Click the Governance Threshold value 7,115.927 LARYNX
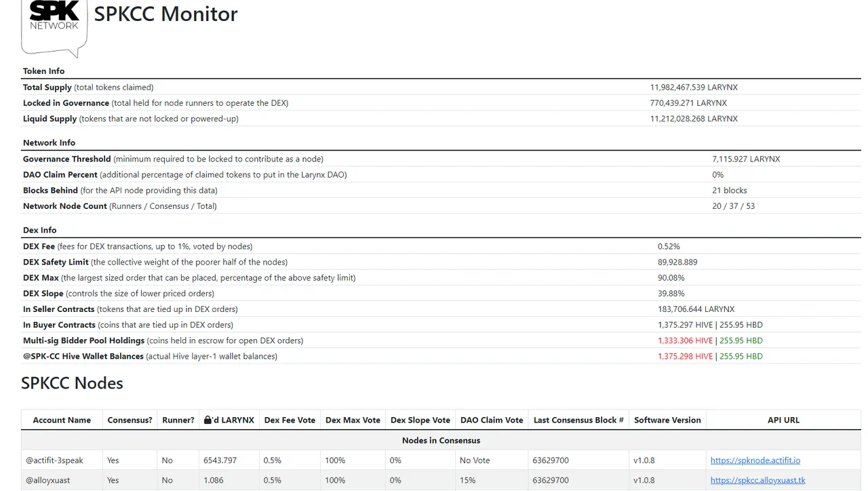The height and width of the screenshot is (491, 868). (x=746, y=159)
